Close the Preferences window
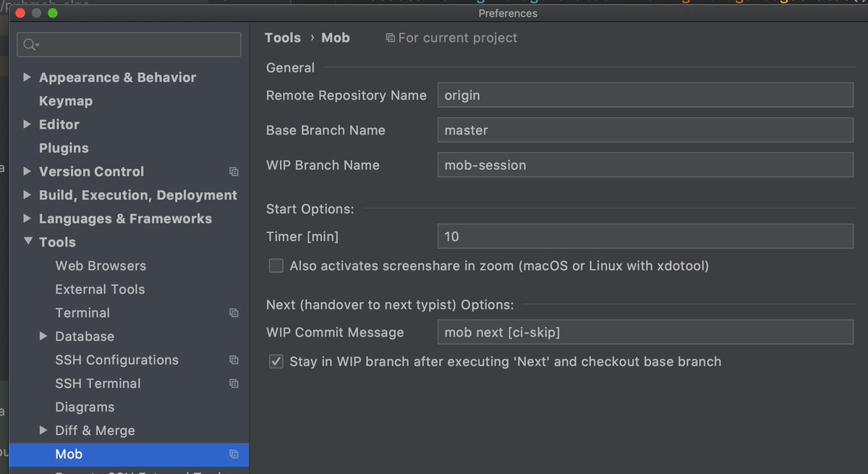 click(x=20, y=13)
